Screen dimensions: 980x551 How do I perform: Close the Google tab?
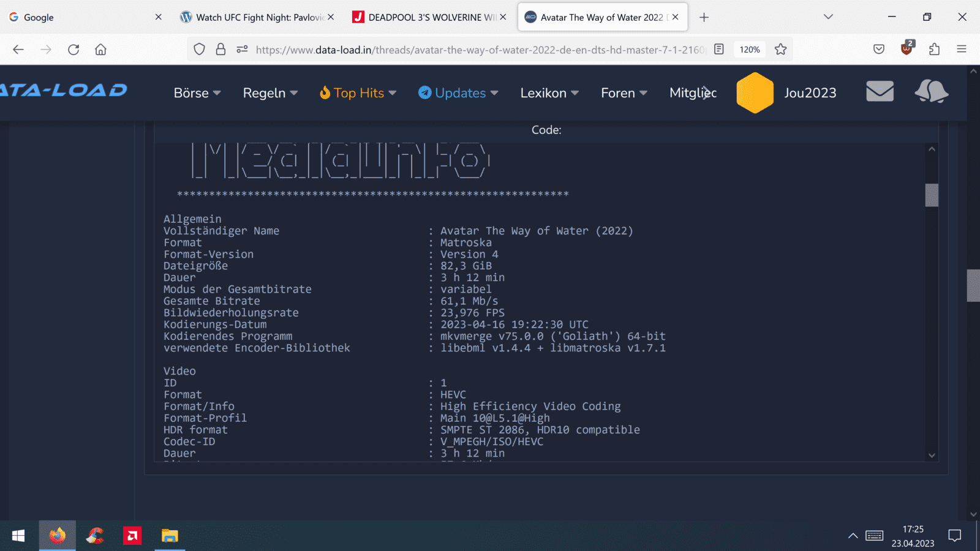pyautogui.click(x=158, y=17)
